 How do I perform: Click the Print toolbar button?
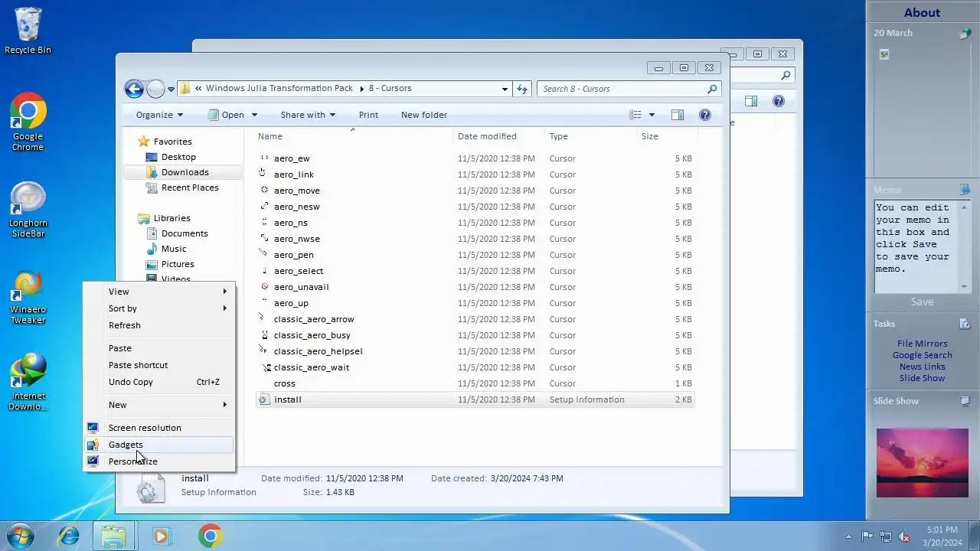368,115
